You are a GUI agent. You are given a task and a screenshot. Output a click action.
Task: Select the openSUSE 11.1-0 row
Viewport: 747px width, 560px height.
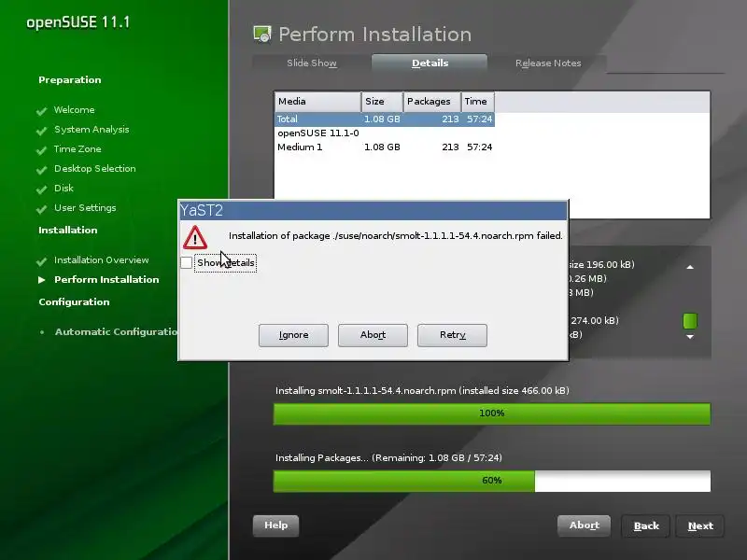[385, 133]
